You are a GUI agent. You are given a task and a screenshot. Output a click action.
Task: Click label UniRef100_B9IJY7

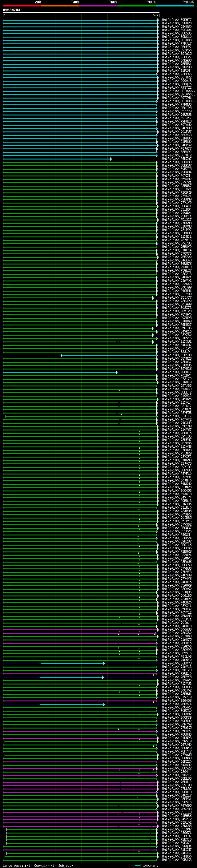tap(177, 118)
